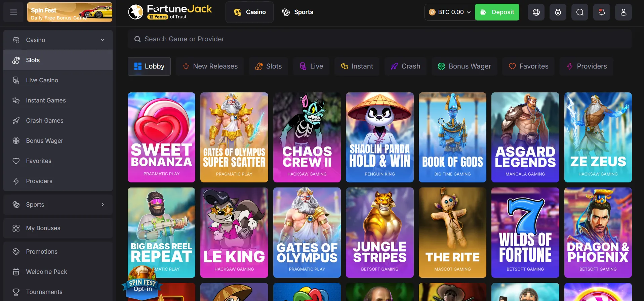Switch to the Favorites tab
Viewport: 644px width, 301px height.
pos(528,66)
